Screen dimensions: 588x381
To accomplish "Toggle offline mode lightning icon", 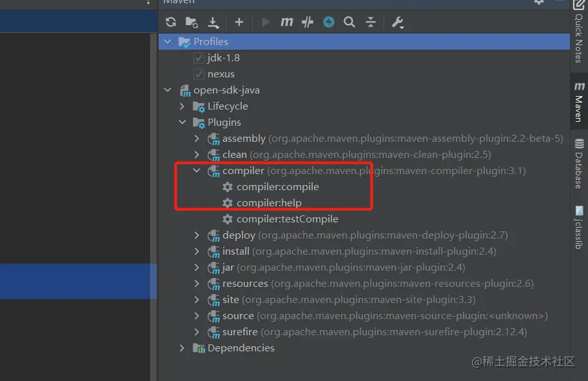I will pyautogui.click(x=329, y=22).
